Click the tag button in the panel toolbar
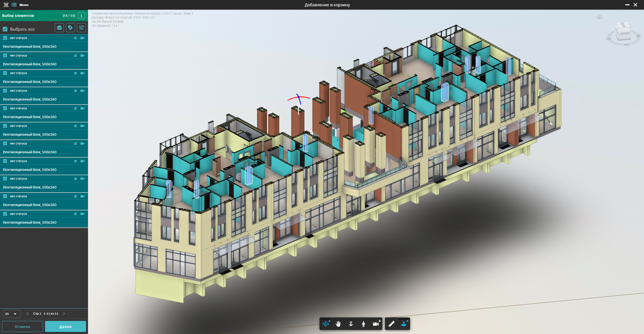Screen dimensions: 644x334 pyautogui.click(x=70, y=28)
